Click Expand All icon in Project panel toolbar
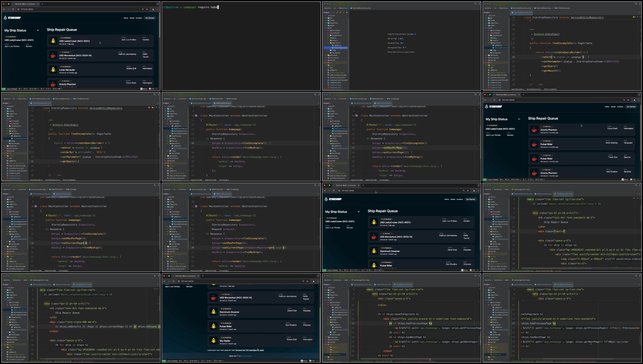The image size is (643, 364). coord(337,12)
